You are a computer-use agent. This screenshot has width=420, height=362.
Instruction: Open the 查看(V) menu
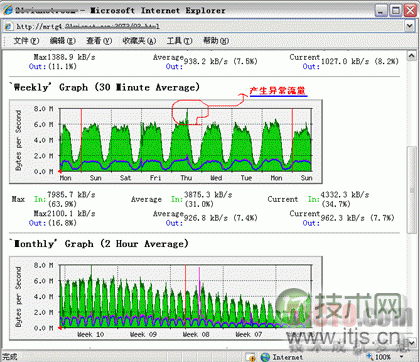pyautogui.click(x=99, y=41)
